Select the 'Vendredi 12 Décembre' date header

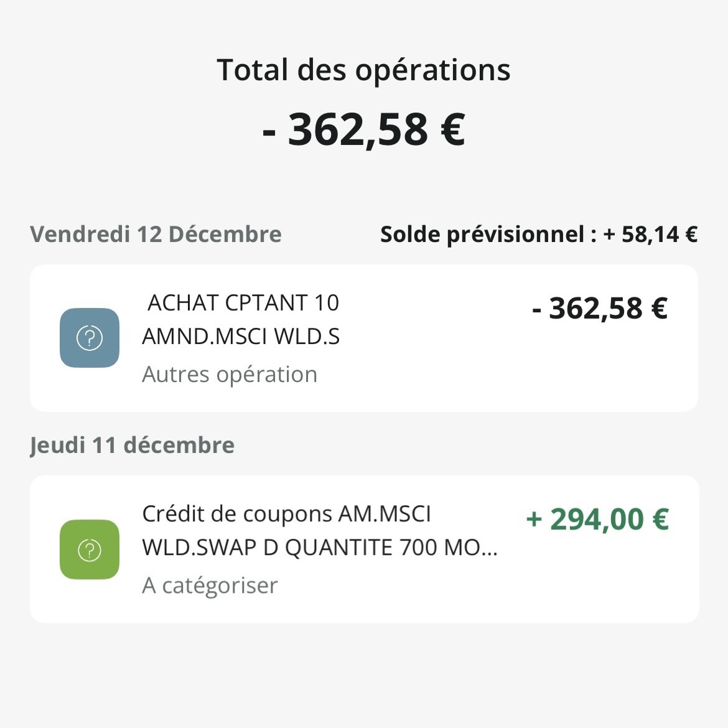(x=156, y=235)
